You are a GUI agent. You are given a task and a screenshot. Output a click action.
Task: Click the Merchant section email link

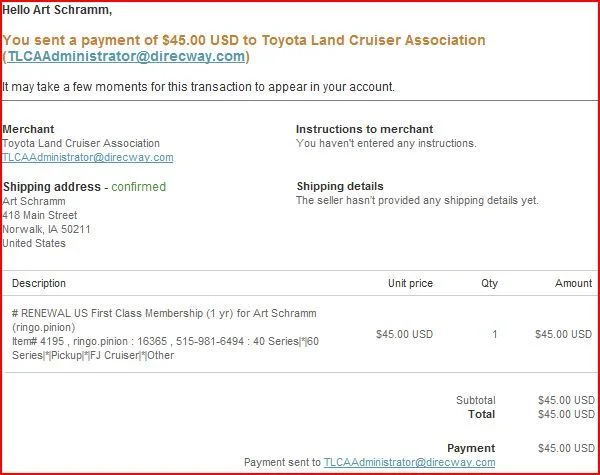tap(88, 157)
